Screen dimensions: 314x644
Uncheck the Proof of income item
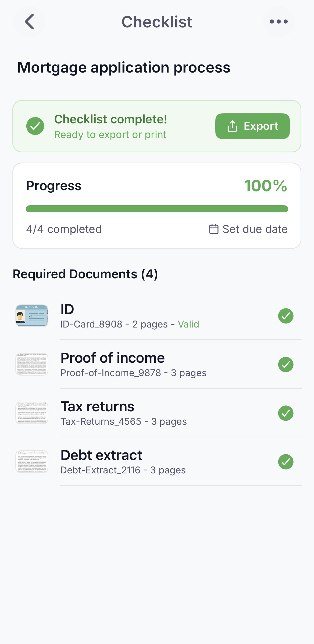tap(286, 365)
